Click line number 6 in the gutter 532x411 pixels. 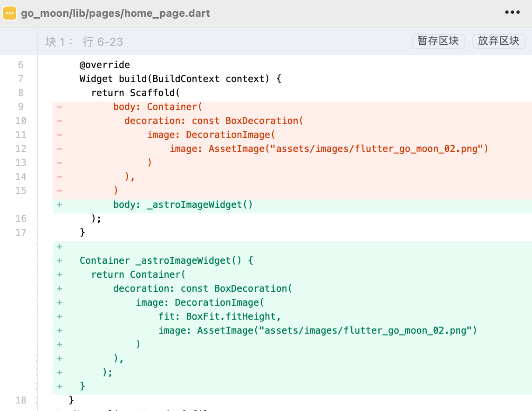(20, 65)
